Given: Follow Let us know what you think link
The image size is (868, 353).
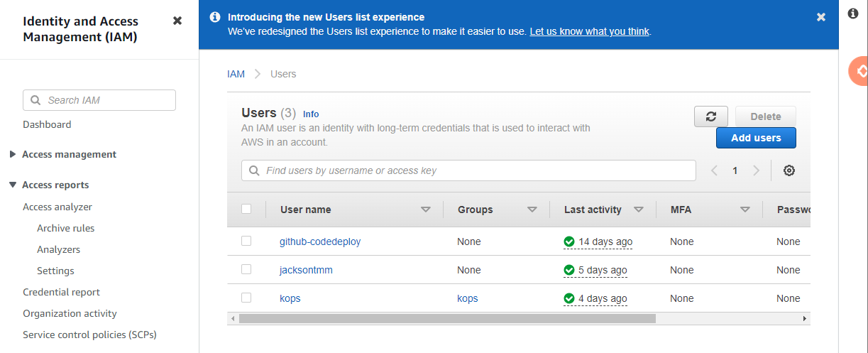Looking at the screenshot, I should pyautogui.click(x=589, y=31).
